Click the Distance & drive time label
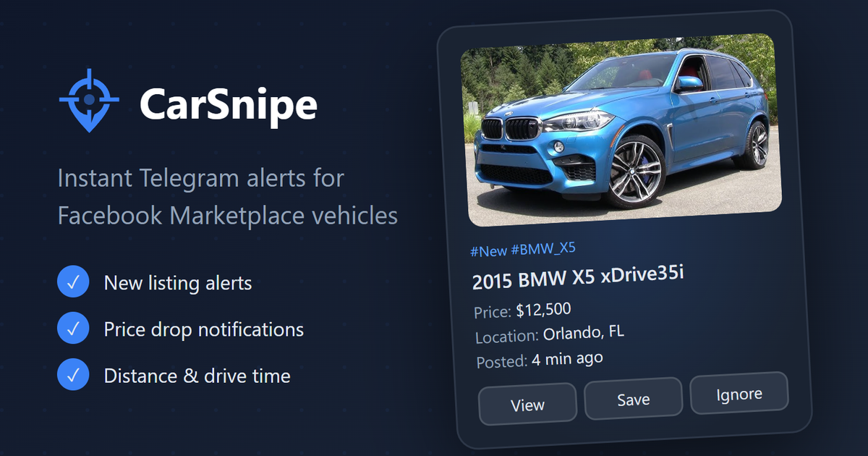The width and height of the screenshot is (868, 456). [197, 376]
